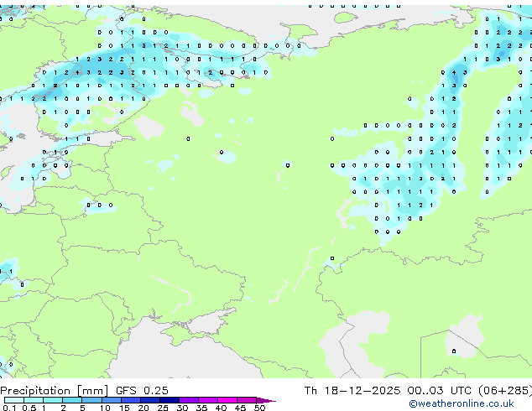The height and width of the screenshot is (411, 532).
Task: Click the '25' legend scale label
Action: pos(163,408)
